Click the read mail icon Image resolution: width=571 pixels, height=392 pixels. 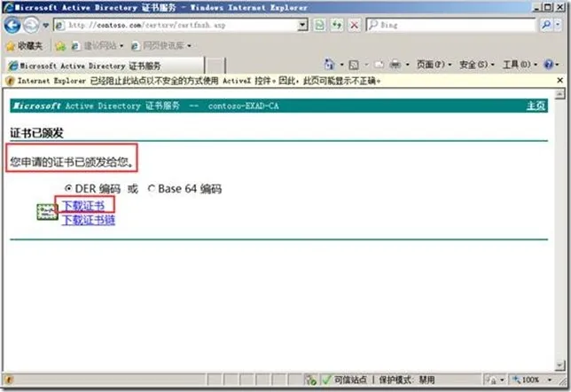tap(379, 65)
